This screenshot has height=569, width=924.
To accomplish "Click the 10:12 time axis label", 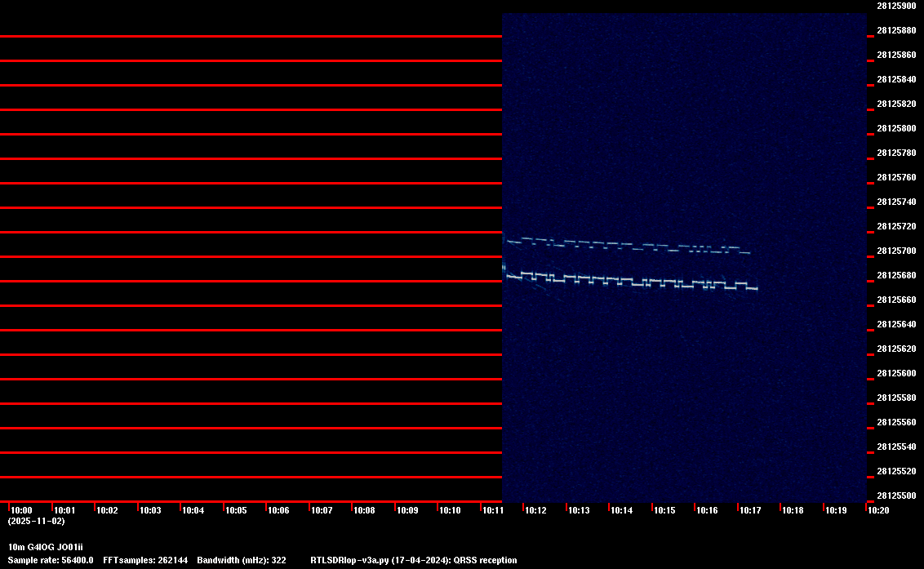I will coord(535,510).
